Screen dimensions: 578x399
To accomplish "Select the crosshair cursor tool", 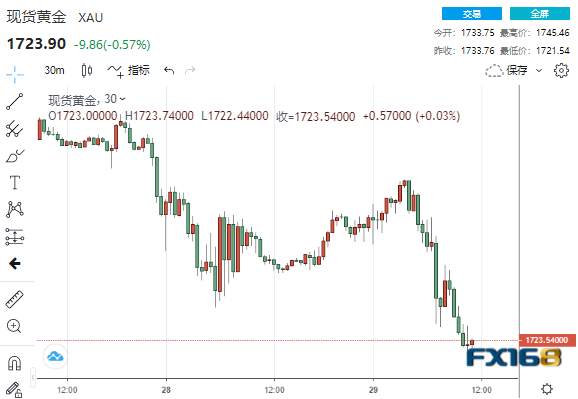I will point(15,74).
